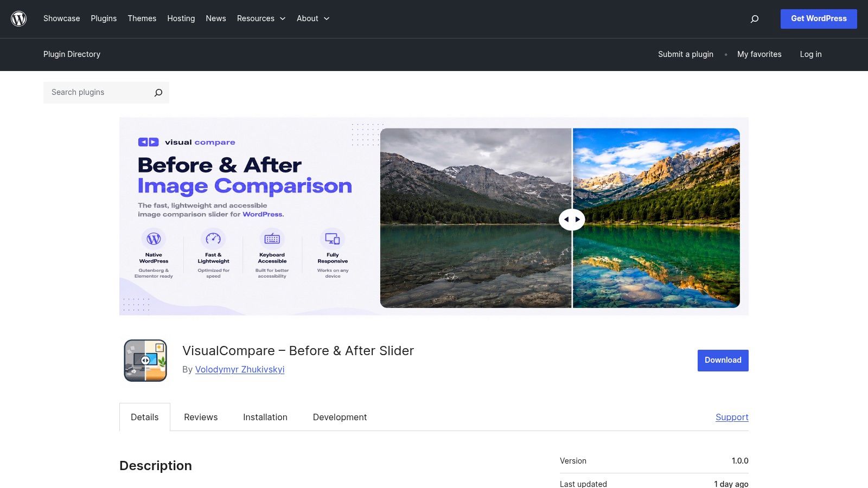Click the Description heading
The height and width of the screenshot is (488, 868).
[x=156, y=466]
